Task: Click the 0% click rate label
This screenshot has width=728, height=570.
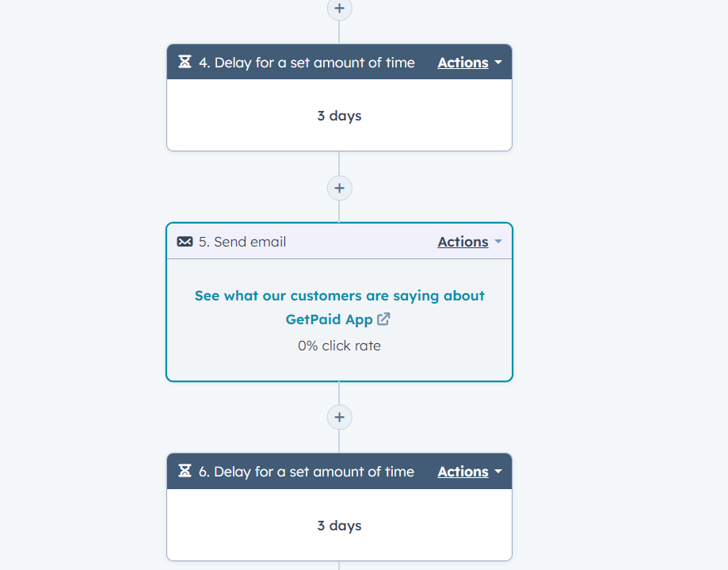Action: click(339, 345)
